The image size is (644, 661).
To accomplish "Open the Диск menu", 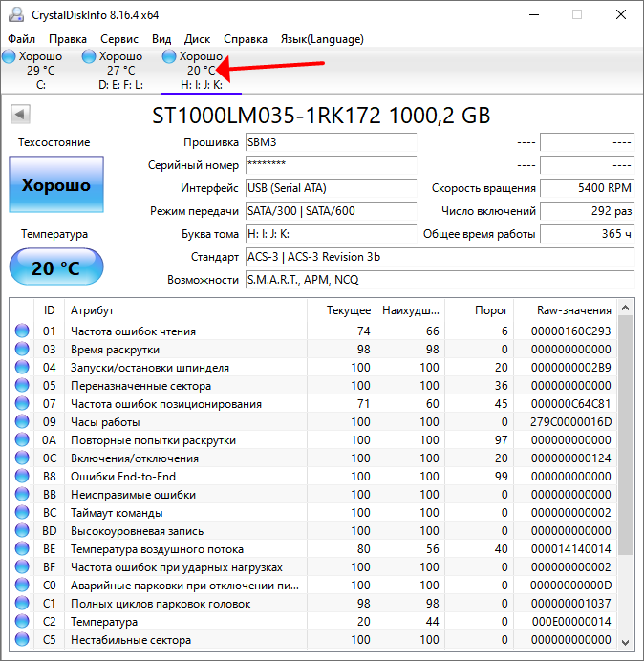I will tap(197, 39).
